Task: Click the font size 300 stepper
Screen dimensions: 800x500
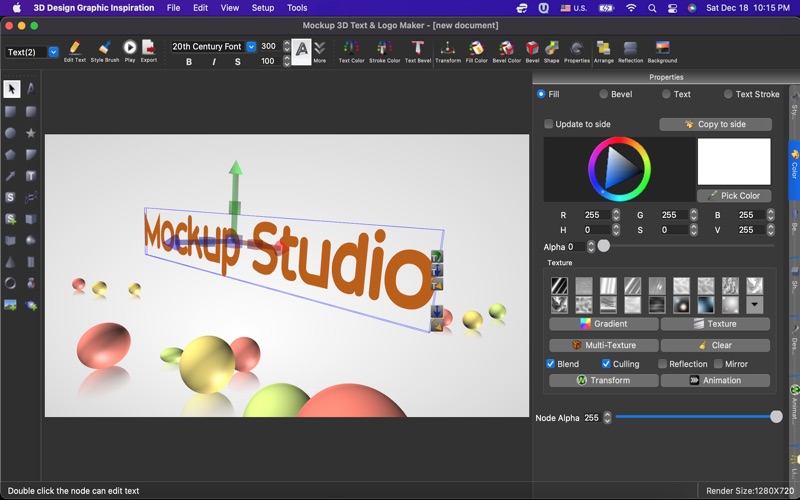Action: point(287,46)
